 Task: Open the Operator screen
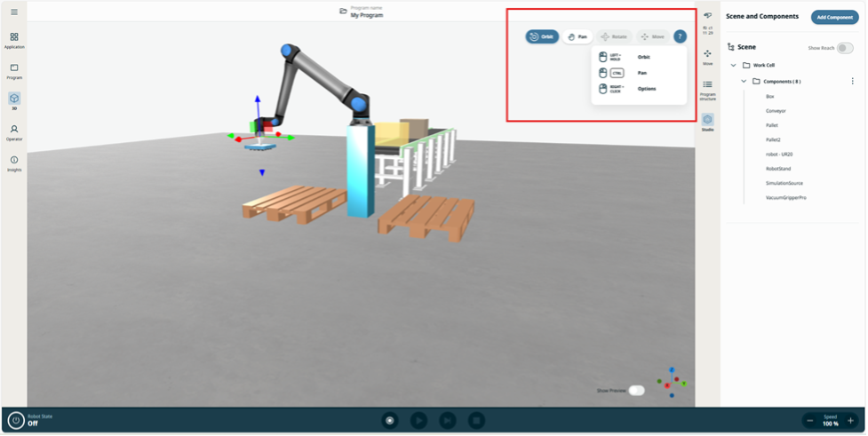pyautogui.click(x=14, y=132)
